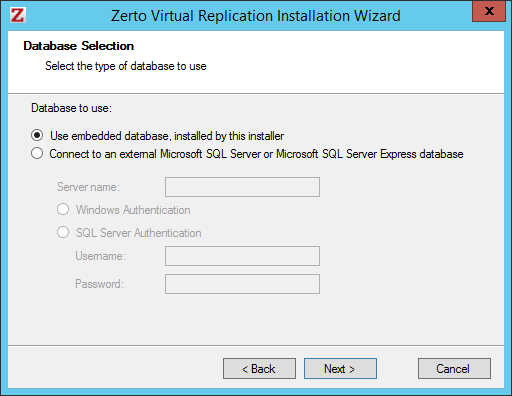Screen dimensions: 512x396
Task: Click the 'Password:' label
Action: (99, 284)
